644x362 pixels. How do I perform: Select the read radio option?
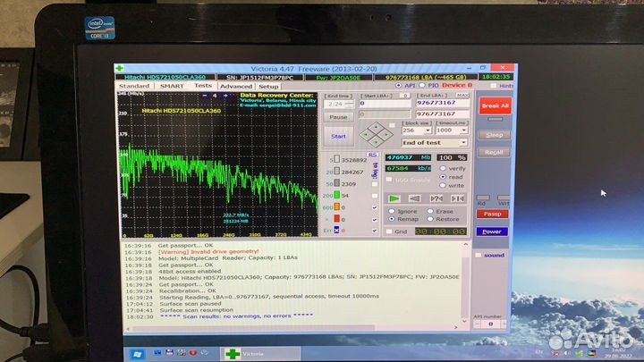coord(443,177)
